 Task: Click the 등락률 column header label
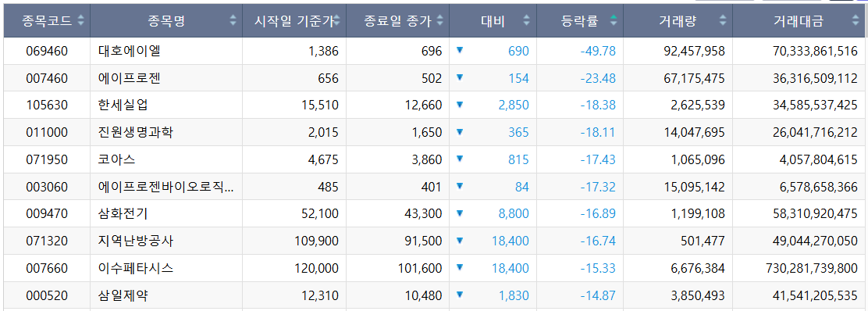point(580,22)
